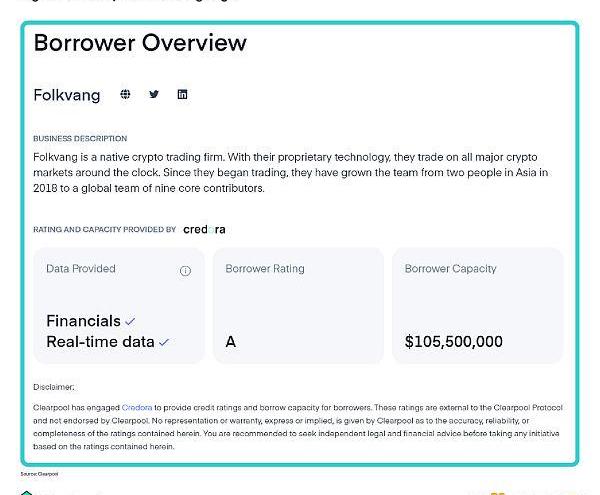Image resolution: width=600 pixels, height=495 pixels.
Task: Click the Financials text
Action: click(x=83, y=321)
